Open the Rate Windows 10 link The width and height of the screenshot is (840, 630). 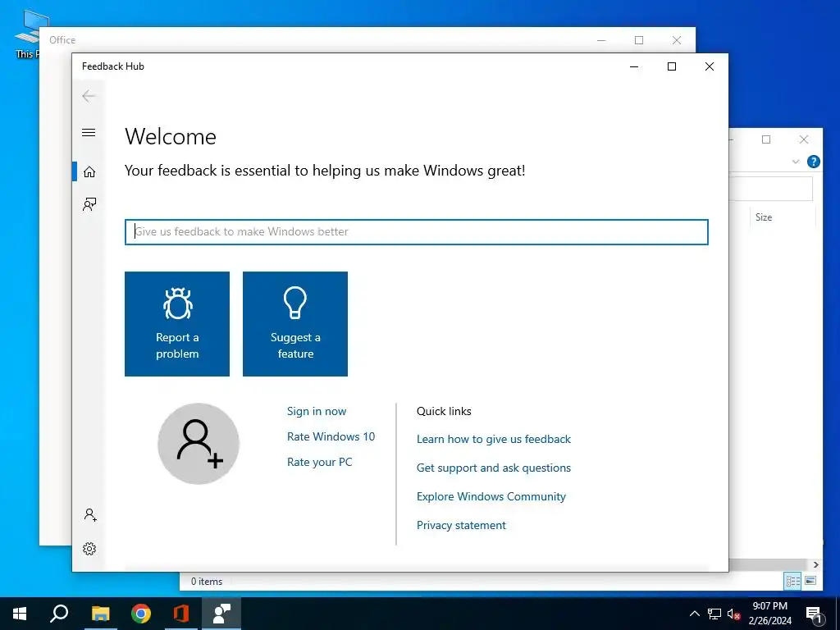coord(331,436)
